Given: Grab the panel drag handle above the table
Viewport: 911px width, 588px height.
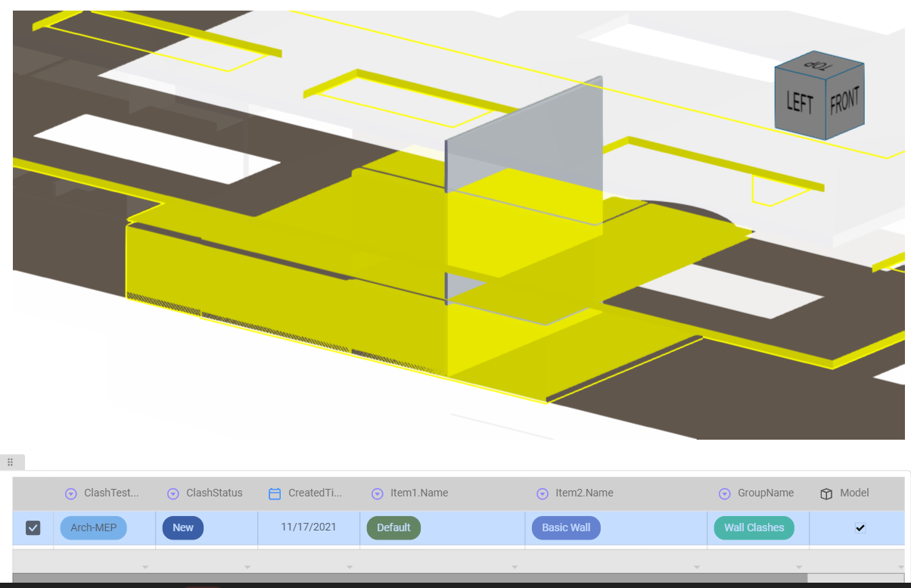Looking at the screenshot, I should pos(11,462).
